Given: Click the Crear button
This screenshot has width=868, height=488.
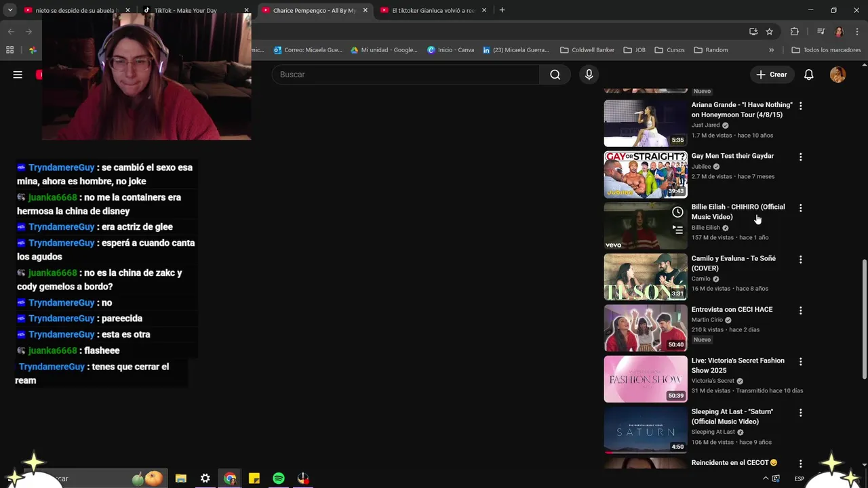Looking at the screenshot, I should pyautogui.click(x=772, y=75).
